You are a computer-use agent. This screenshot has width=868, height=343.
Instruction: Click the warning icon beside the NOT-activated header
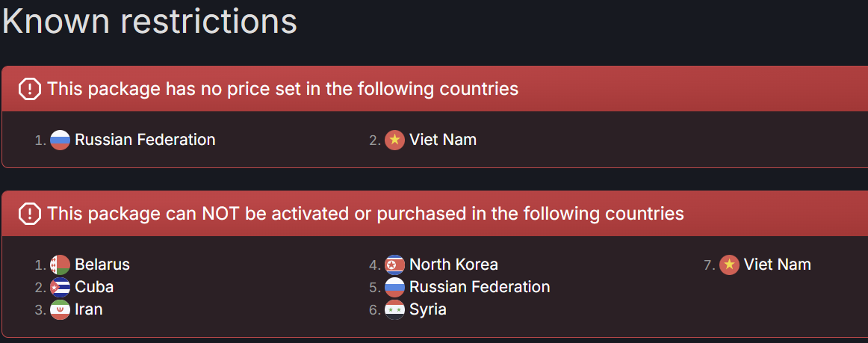[29, 214]
